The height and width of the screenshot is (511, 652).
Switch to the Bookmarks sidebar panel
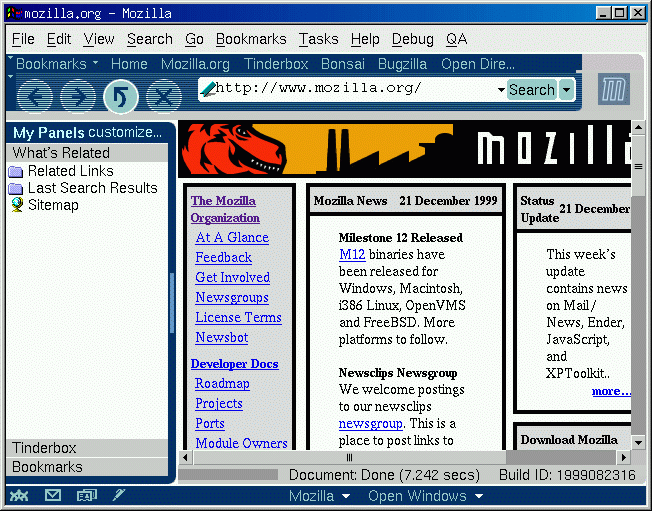point(87,467)
